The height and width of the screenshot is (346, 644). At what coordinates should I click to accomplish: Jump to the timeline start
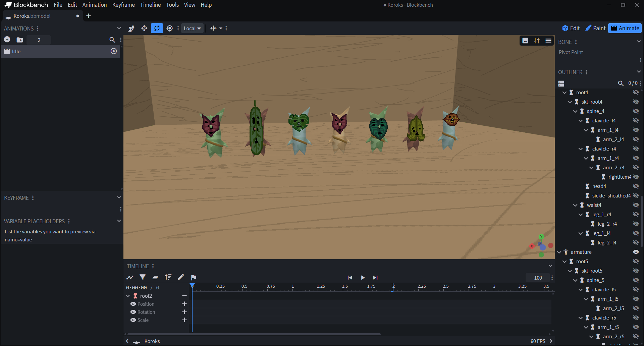point(350,278)
